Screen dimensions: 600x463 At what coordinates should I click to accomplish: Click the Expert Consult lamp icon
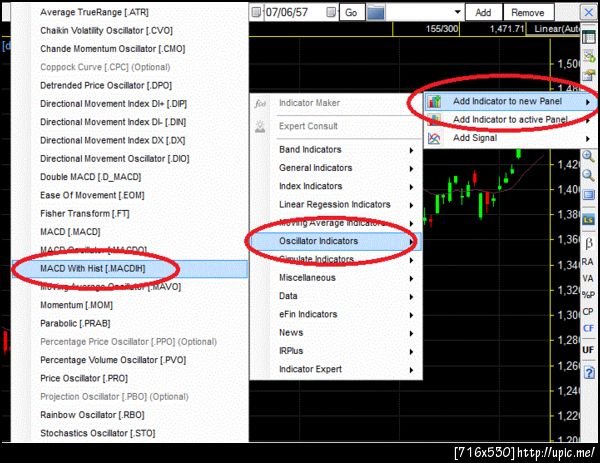click(260, 126)
